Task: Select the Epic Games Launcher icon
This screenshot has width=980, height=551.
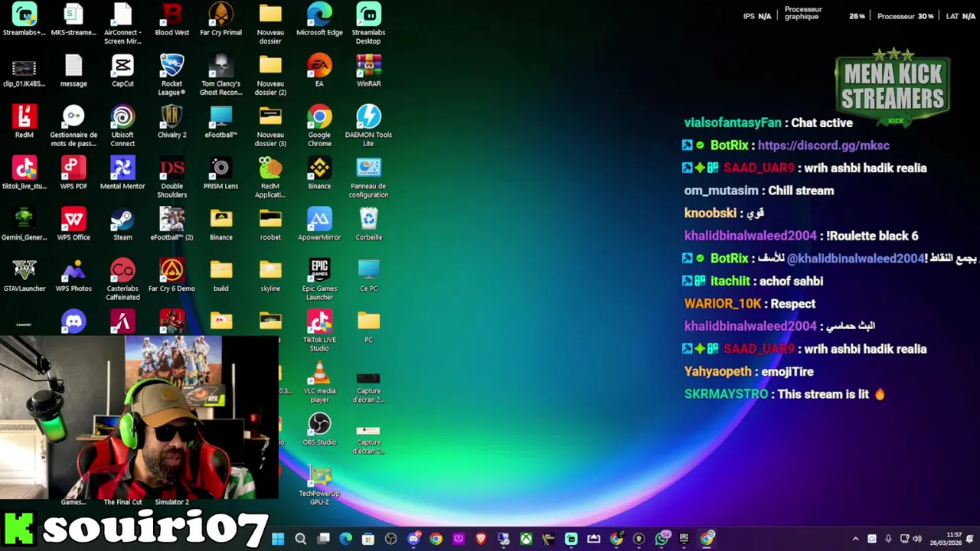Action: [x=319, y=279]
